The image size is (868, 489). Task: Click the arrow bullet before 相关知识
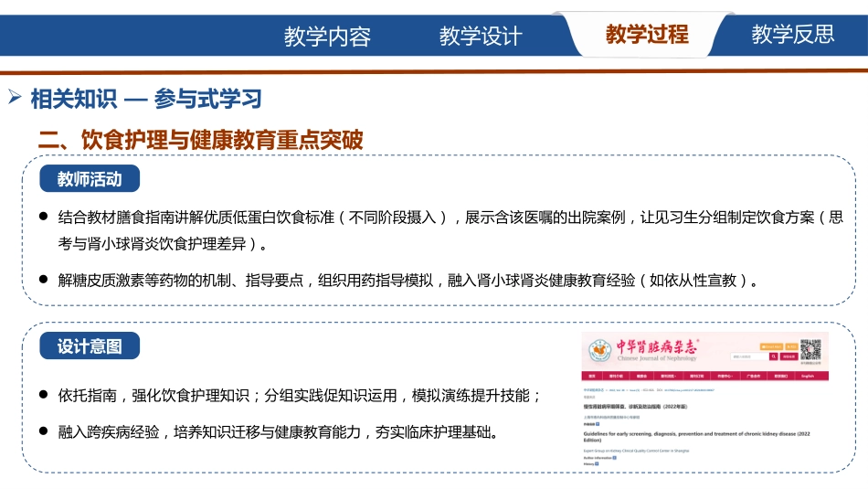click(15, 98)
